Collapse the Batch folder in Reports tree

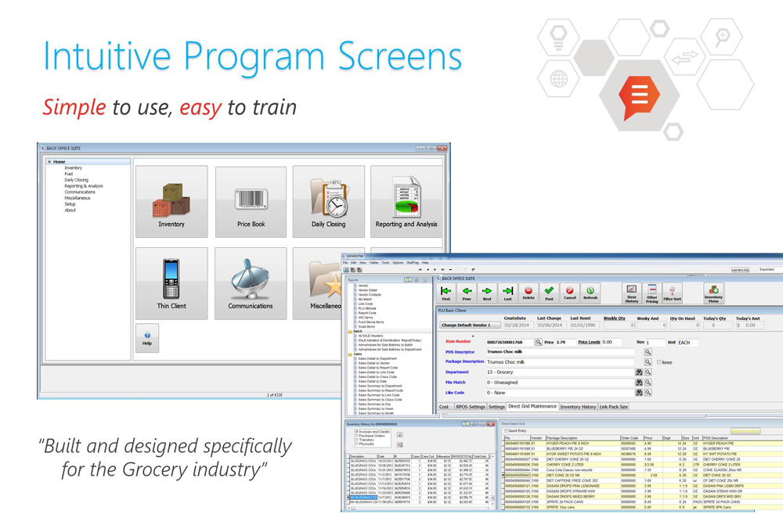coord(351,332)
